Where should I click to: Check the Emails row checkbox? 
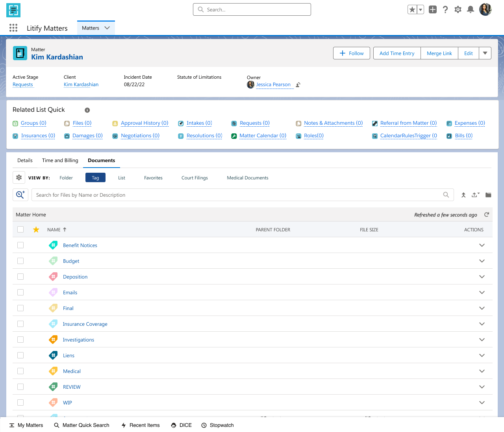20,292
